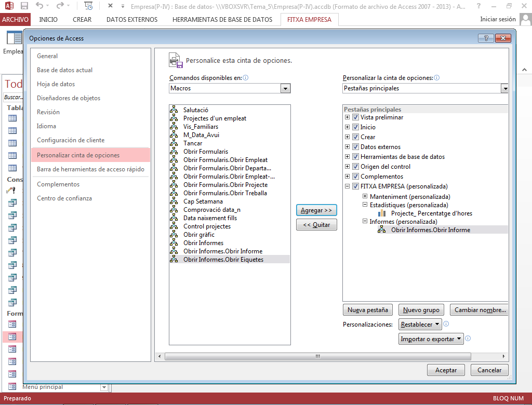Click info icon next to Importar o exportar
Image resolution: width=532 pixels, height=405 pixels.
(468, 338)
